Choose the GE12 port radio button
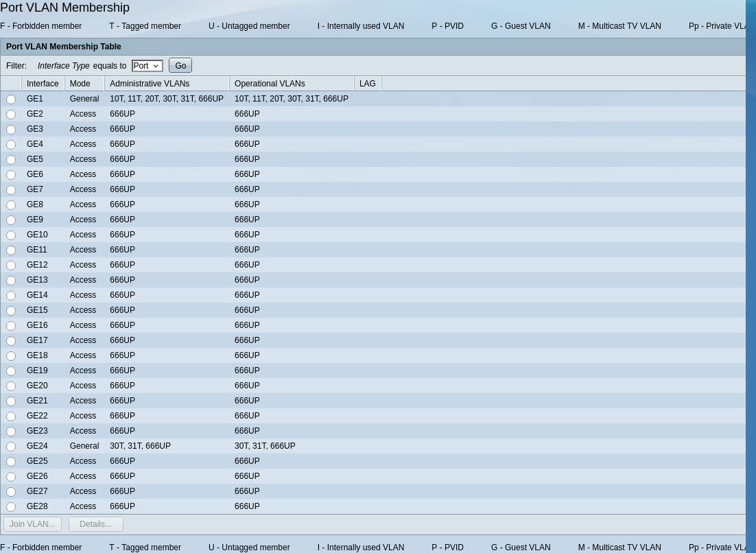The image size is (756, 553). (x=11, y=266)
